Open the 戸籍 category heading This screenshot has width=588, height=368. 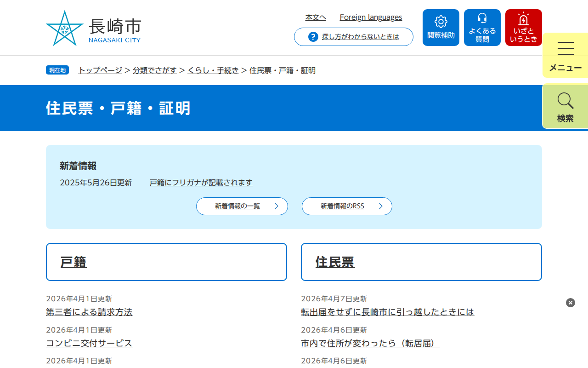pos(73,262)
